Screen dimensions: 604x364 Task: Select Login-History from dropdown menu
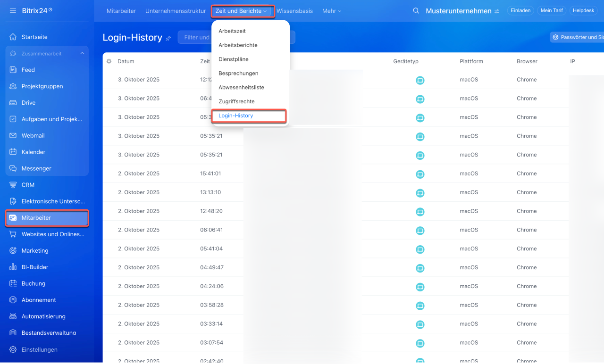pos(236,116)
